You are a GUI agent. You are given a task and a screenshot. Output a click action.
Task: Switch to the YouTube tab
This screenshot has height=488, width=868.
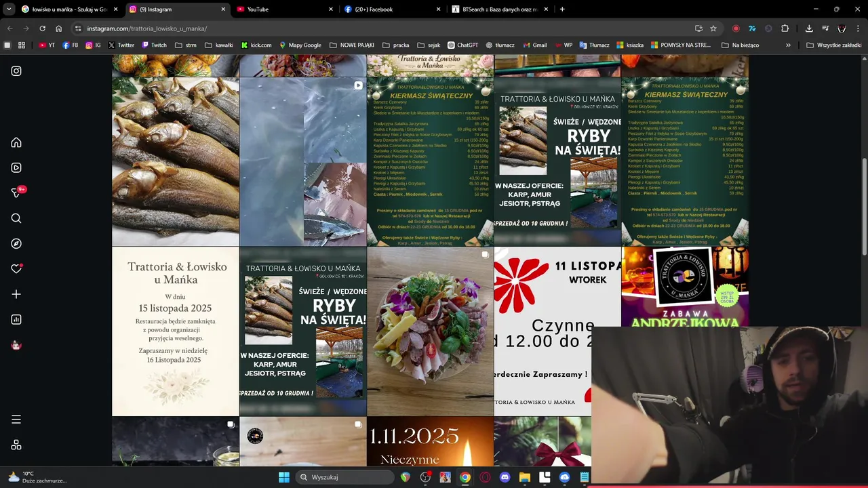(285, 9)
